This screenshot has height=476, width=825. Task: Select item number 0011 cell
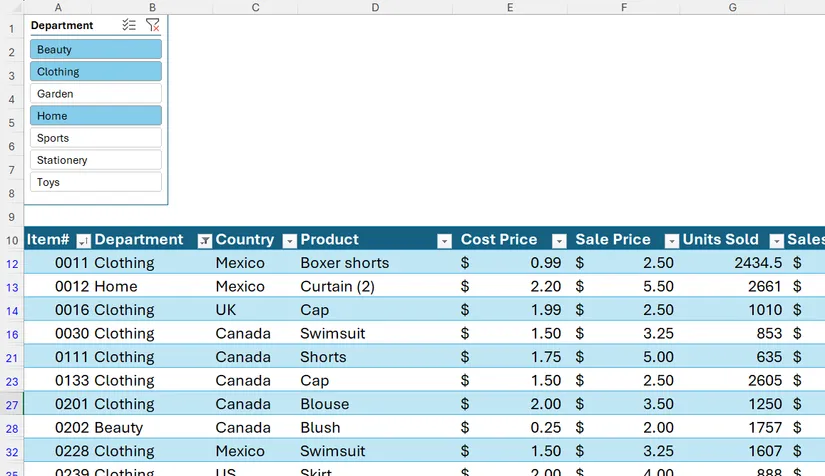coord(58,262)
